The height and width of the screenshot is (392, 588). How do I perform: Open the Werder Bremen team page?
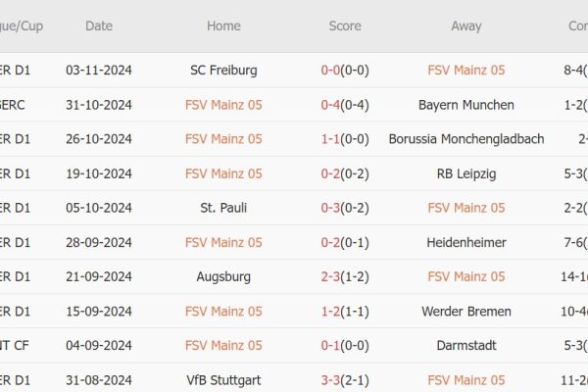coord(465,311)
